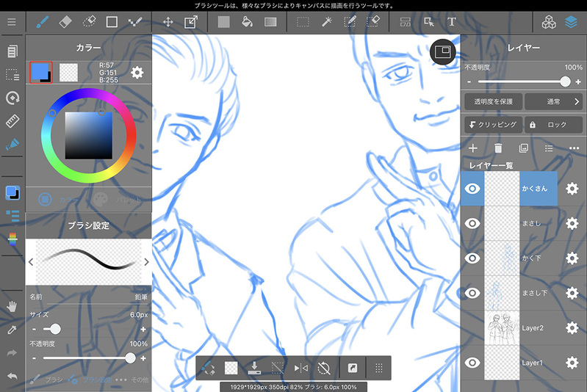This screenshot has height=392, width=587.
Task: Open かくさん layer settings gear
Action: [572, 189]
